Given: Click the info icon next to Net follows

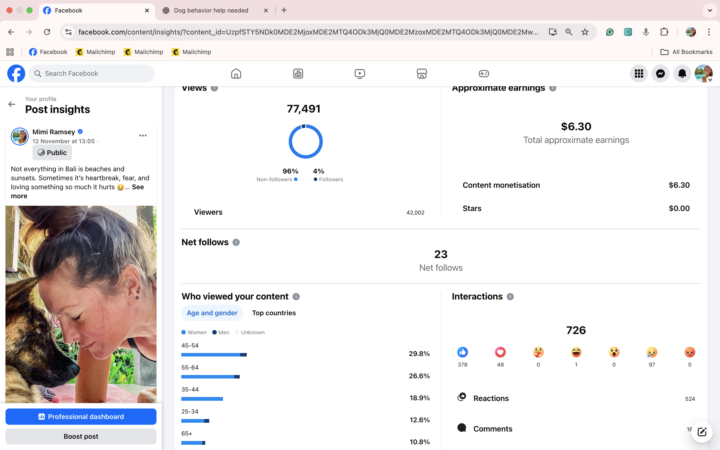Looking at the screenshot, I should 236,242.
